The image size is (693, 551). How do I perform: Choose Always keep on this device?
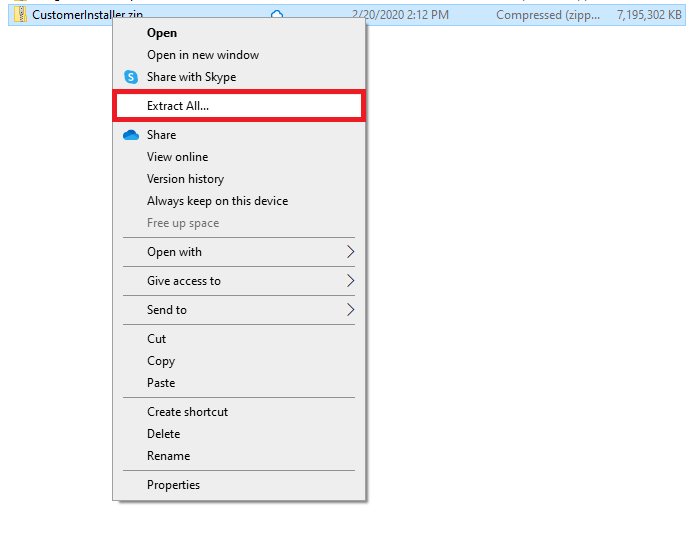point(217,201)
